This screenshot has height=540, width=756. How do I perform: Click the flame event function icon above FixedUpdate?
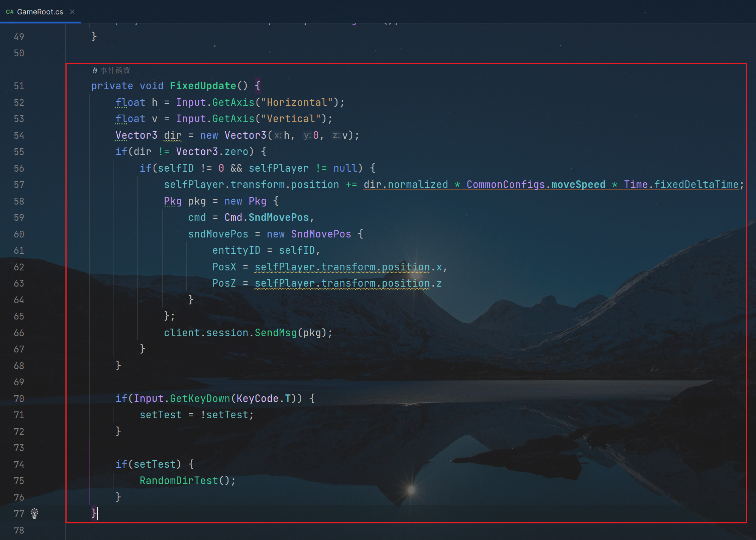click(95, 70)
